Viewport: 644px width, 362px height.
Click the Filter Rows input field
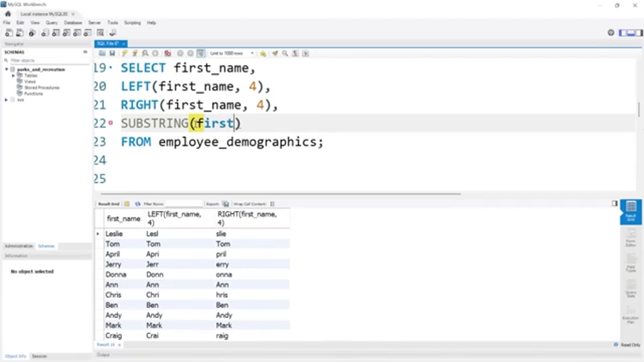[x=184, y=204]
